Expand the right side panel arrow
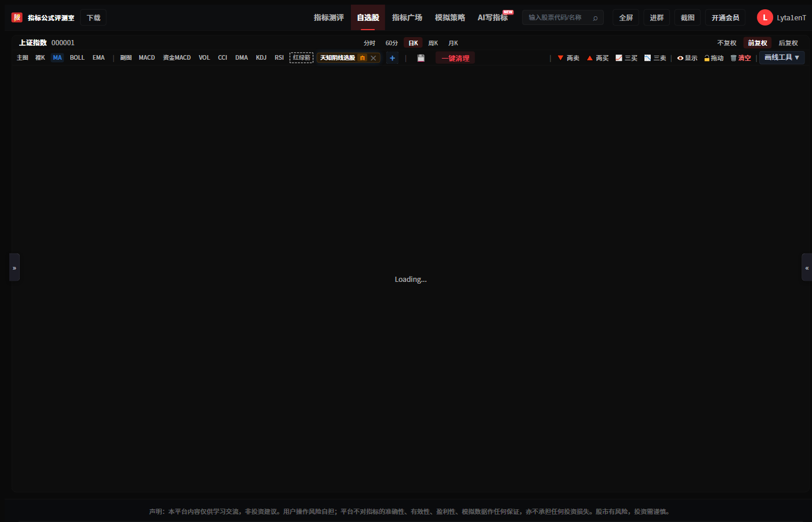 click(x=807, y=267)
